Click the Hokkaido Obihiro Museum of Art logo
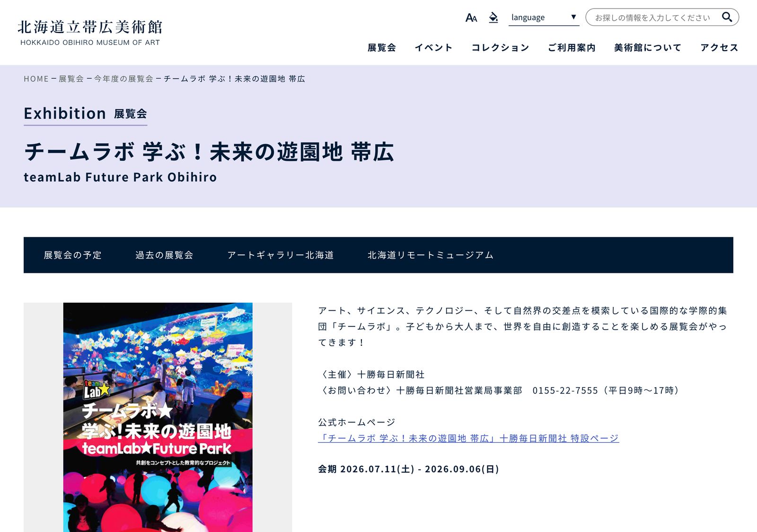 pyautogui.click(x=90, y=32)
